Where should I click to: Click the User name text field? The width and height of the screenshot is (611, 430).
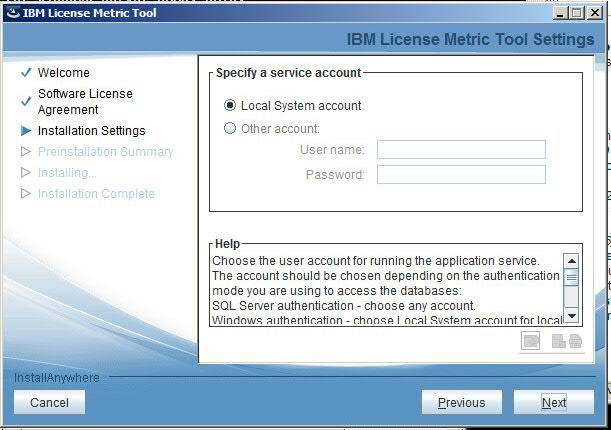(460, 150)
